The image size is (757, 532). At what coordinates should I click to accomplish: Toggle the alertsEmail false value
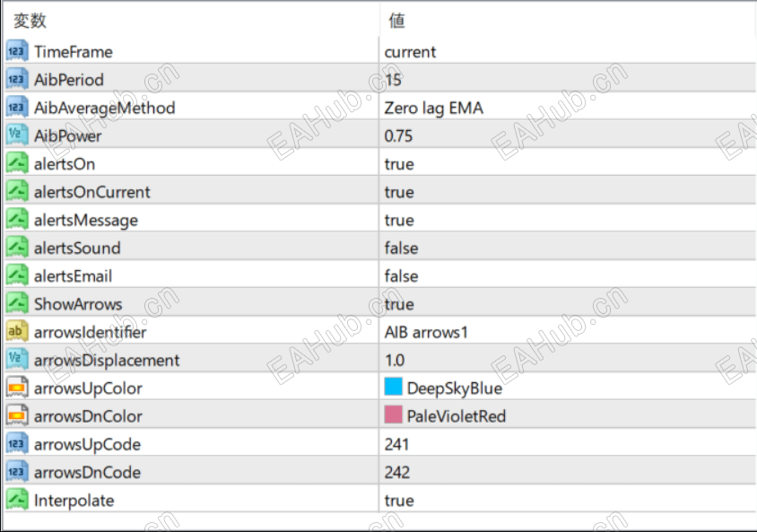coord(401,276)
